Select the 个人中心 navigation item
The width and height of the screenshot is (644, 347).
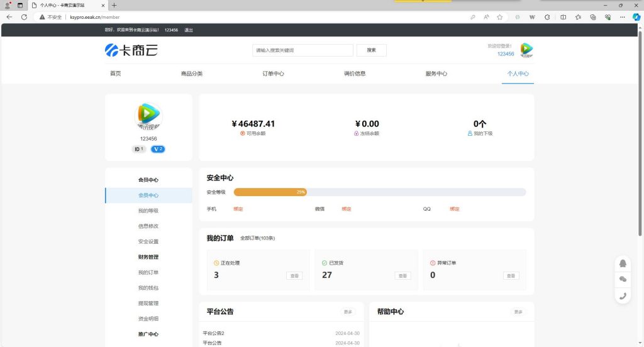click(518, 74)
